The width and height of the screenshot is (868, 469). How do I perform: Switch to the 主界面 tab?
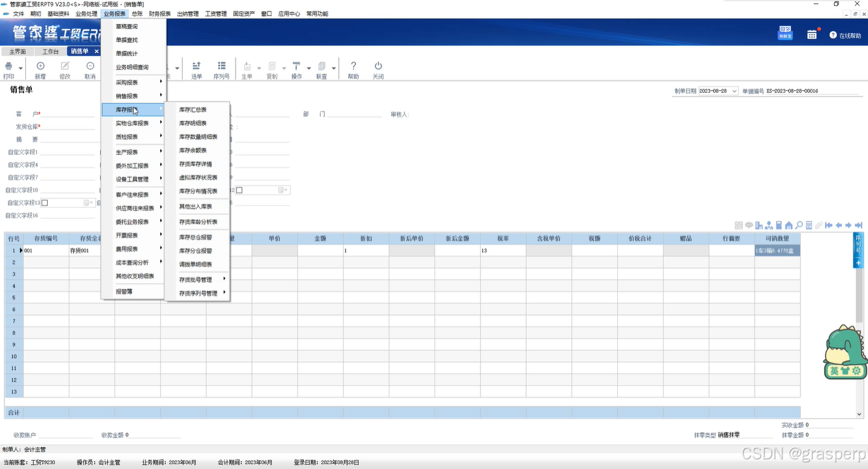(x=17, y=51)
